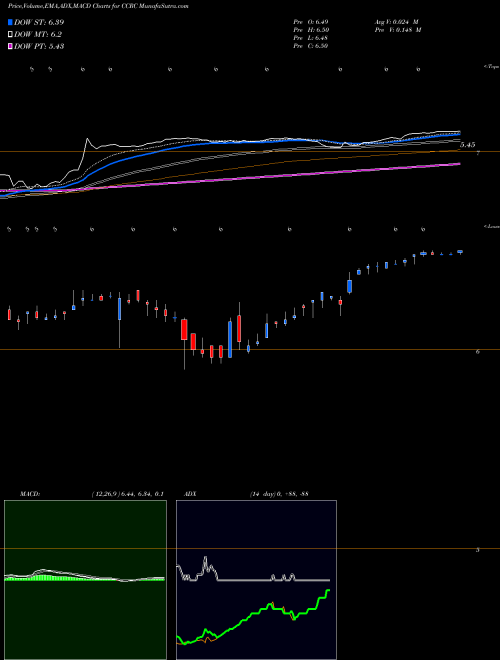Click the 'MACD:' panel title
The image size is (500, 660).
click(x=30, y=494)
